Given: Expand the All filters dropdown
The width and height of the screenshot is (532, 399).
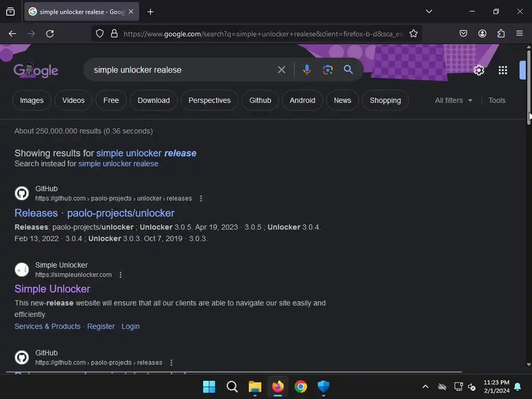Looking at the screenshot, I should click(454, 100).
